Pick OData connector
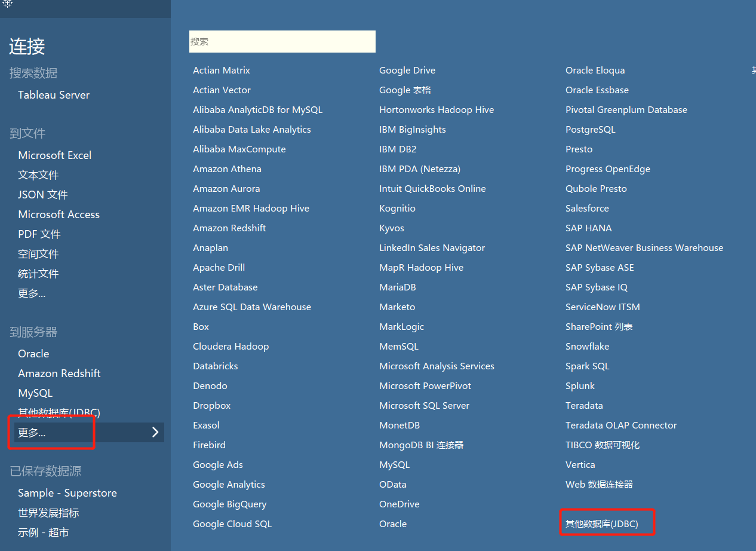The width and height of the screenshot is (756, 551). pos(392,485)
